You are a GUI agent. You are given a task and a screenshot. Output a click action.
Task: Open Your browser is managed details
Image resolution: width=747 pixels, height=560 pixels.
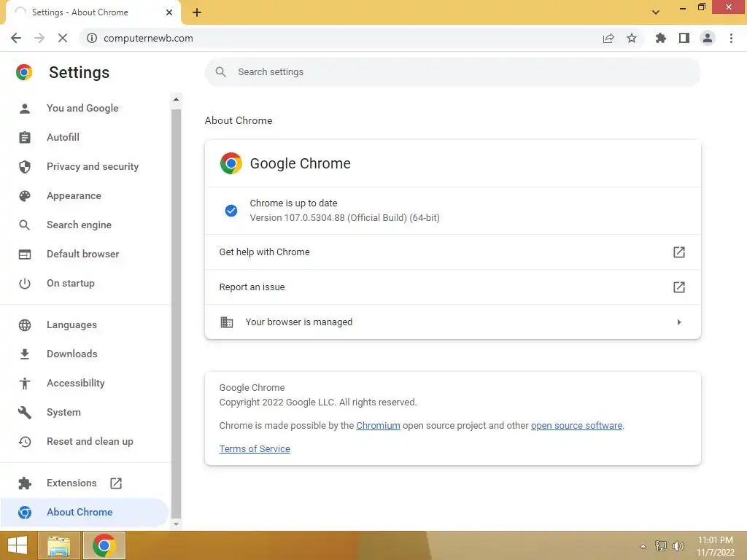pyautogui.click(x=452, y=322)
